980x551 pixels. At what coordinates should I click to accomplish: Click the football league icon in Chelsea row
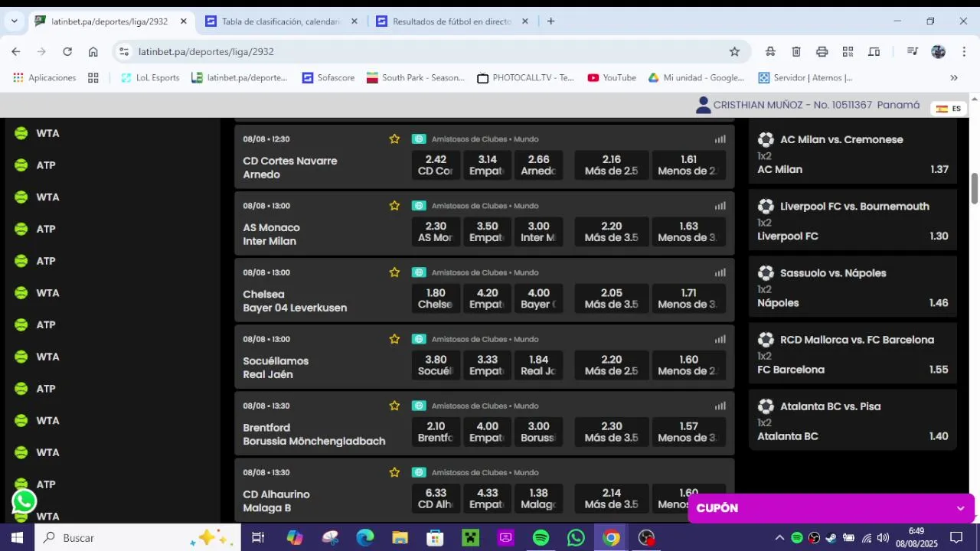419,272
